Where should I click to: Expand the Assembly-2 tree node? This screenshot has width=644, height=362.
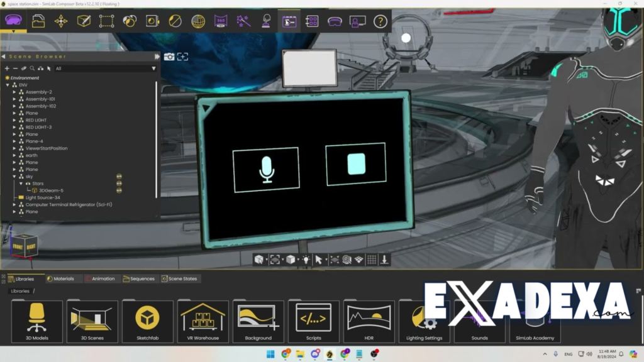14,92
